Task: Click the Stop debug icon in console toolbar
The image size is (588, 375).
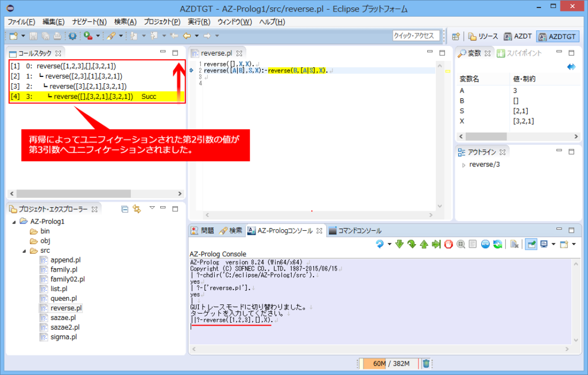Action: [x=448, y=244]
